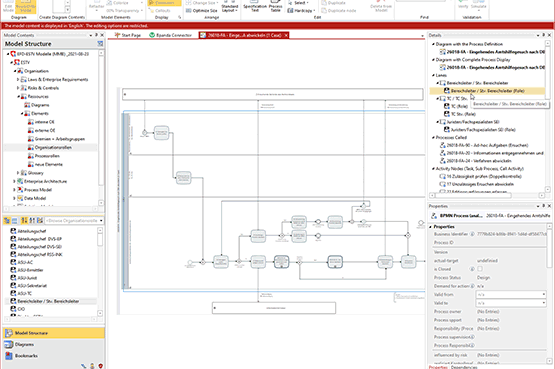Image resolution: width=555 pixels, height=369 pixels.
Task: Select the interne OE tree item
Action: (x=41, y=122)
